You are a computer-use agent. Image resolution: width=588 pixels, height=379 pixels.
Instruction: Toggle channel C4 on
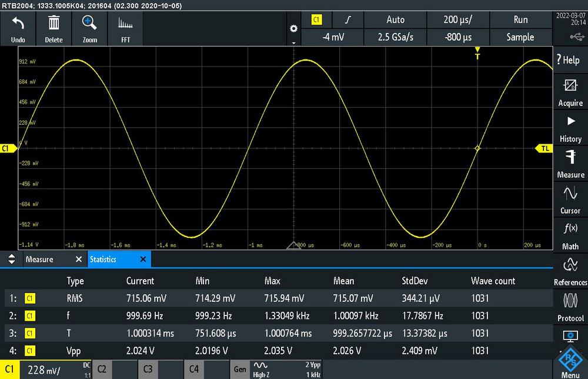(x=194, y=369)
